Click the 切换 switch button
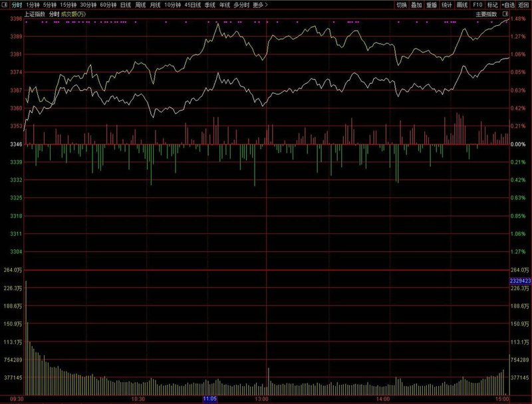This screenshot has height=404, width=532. (401, 5)
